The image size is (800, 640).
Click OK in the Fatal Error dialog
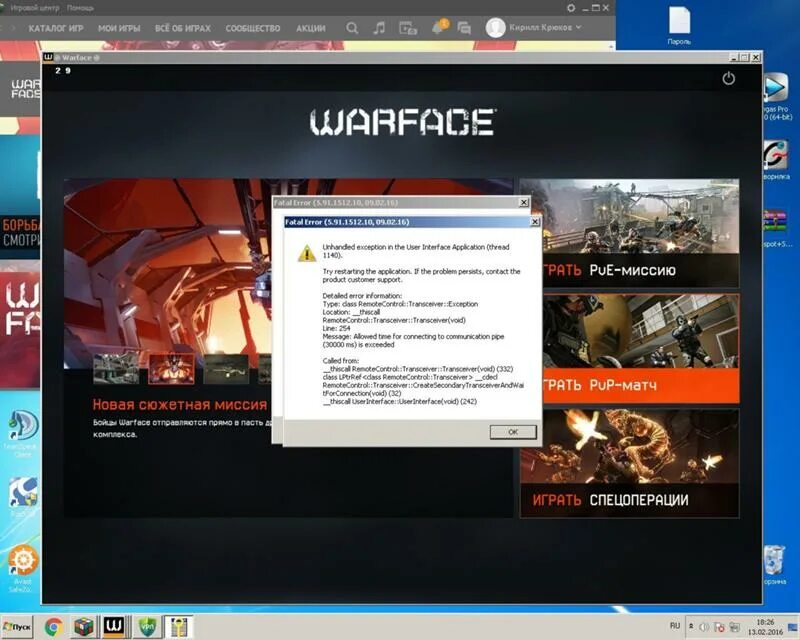click(513, 432)
